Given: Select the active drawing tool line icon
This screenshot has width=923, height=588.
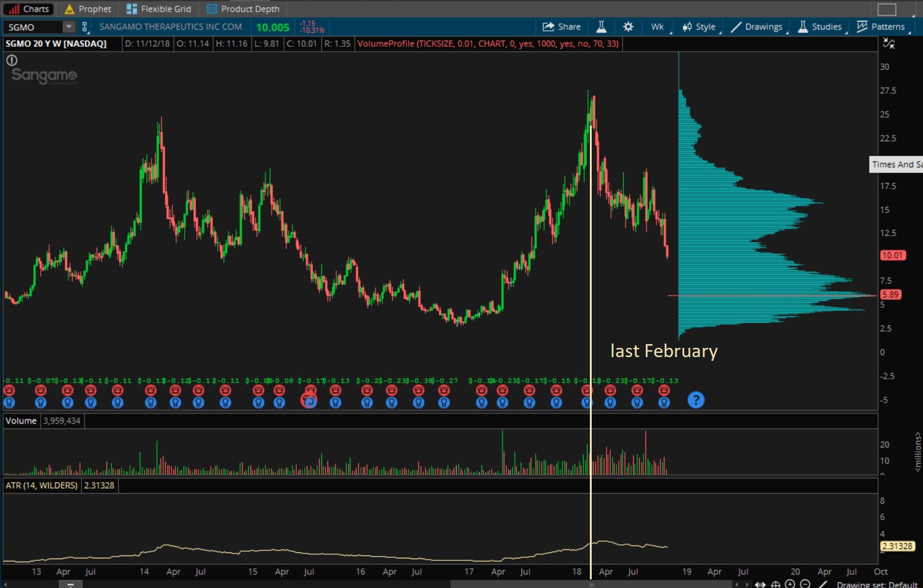Looking at the screenshot, I should [x=823, y=584].
